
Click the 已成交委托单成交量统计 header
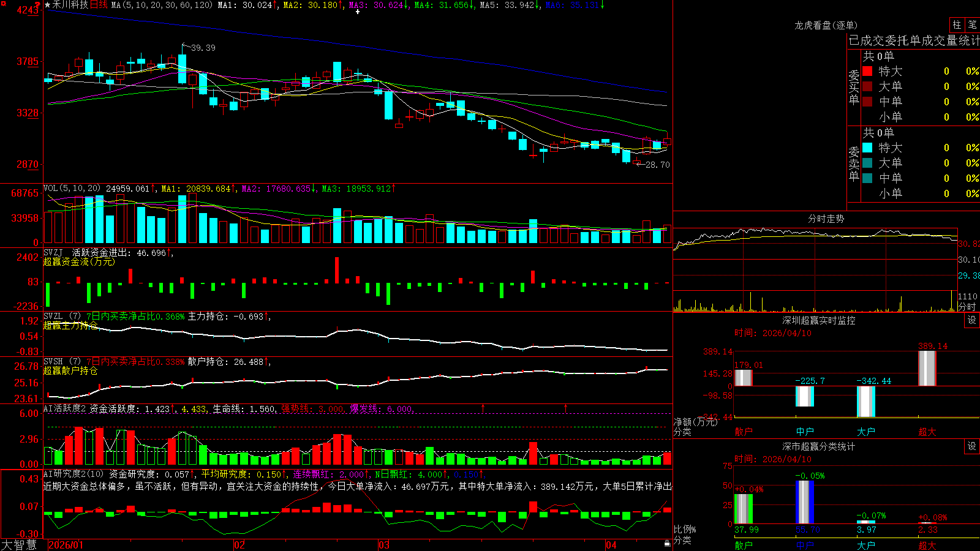tap(914, 40)
